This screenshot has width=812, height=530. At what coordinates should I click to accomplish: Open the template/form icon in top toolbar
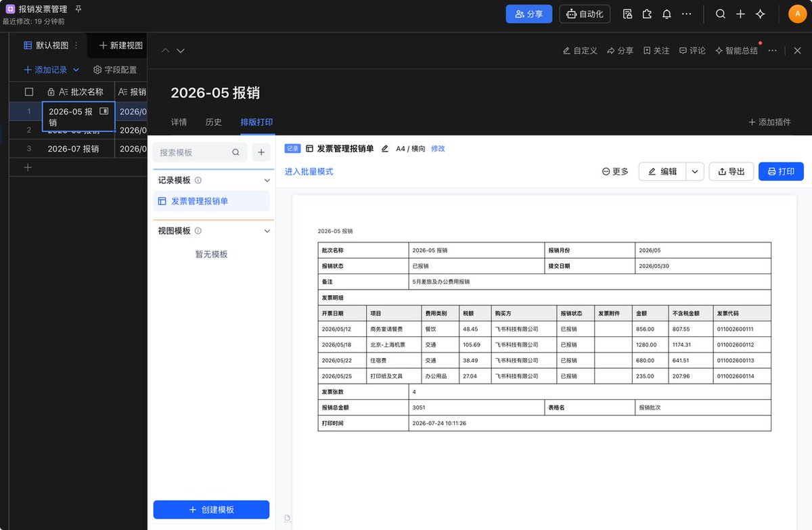click(627, 14)
